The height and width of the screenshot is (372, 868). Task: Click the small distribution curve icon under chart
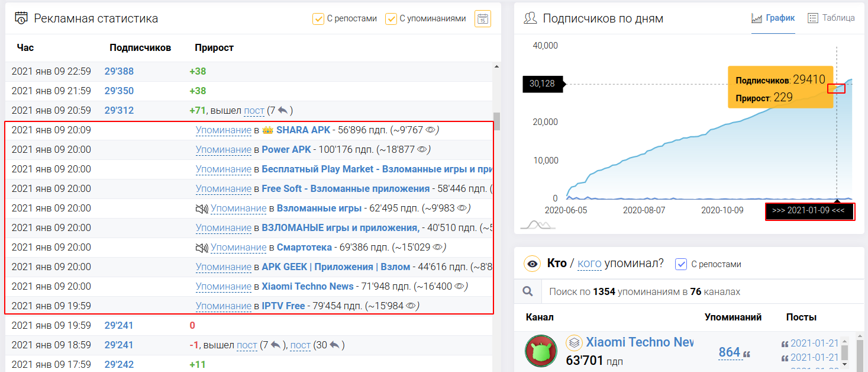pos(538,225)
